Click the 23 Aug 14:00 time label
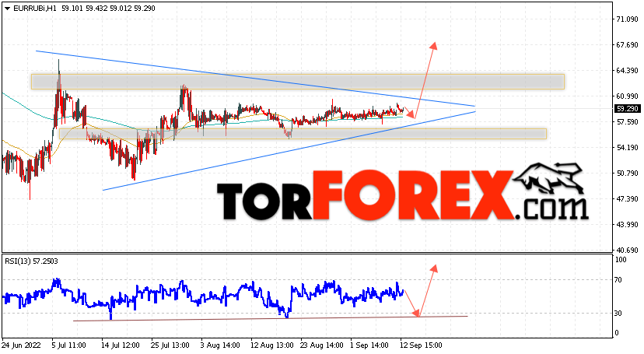Screen dimensions: 644x354 click(x=320, y=345)
